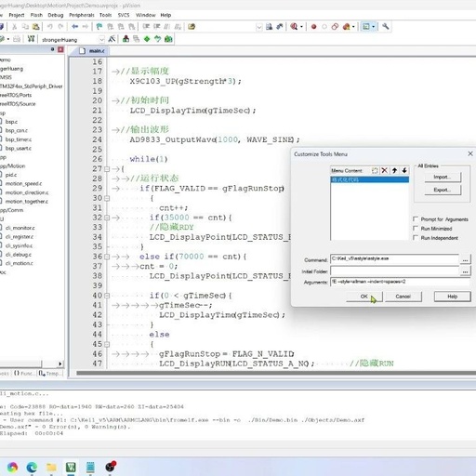Select bsp_timer.c in the project tree
The image size is (476, 476).
[19, 139]
